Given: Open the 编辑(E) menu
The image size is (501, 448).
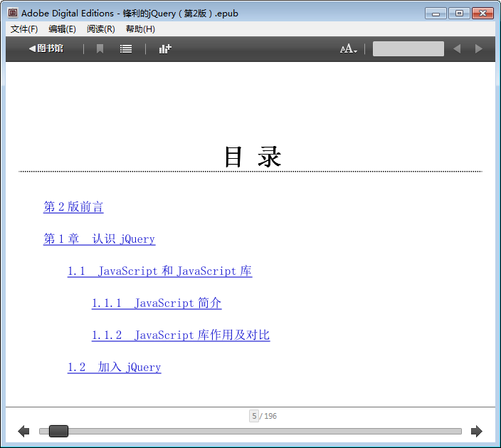Looking at the screenshot, I should pyautogui.click(x=62, y=29).
